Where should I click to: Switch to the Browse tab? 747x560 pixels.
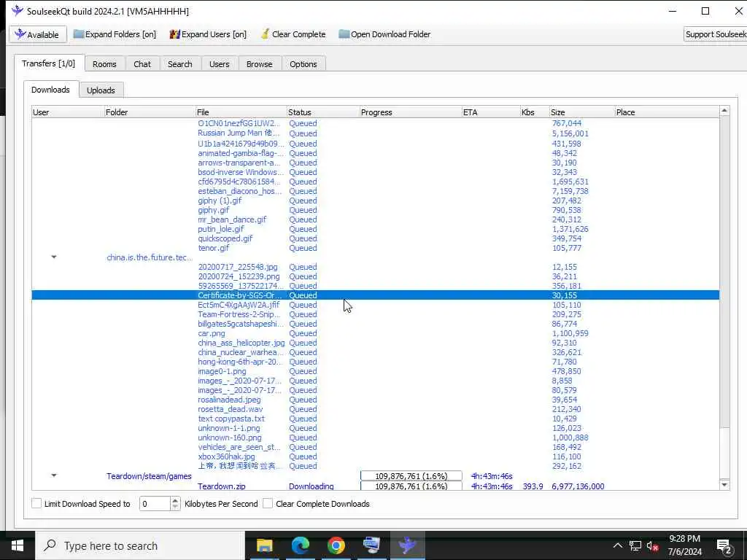[259, 64]
